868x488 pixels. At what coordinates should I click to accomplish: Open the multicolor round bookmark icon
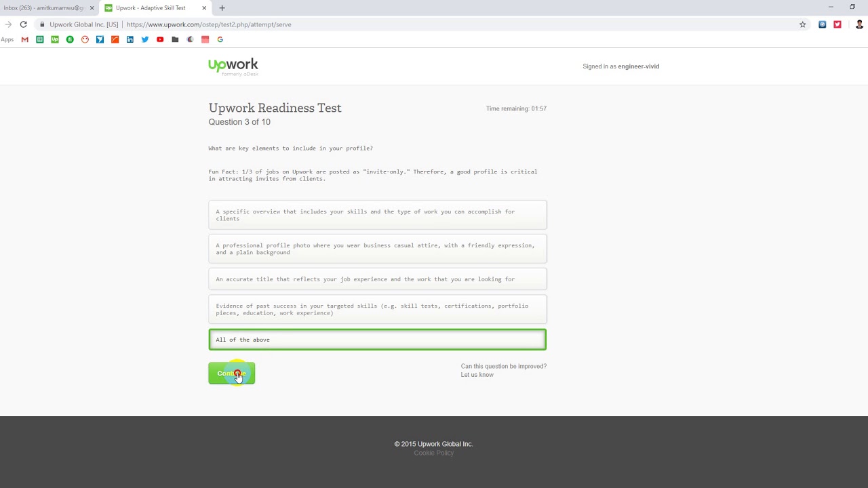[190, 39]
